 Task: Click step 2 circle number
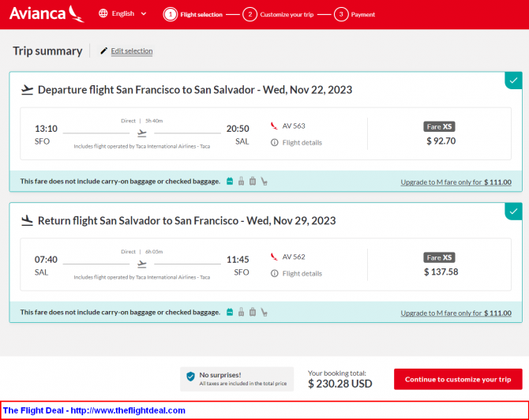coord(250,14)
